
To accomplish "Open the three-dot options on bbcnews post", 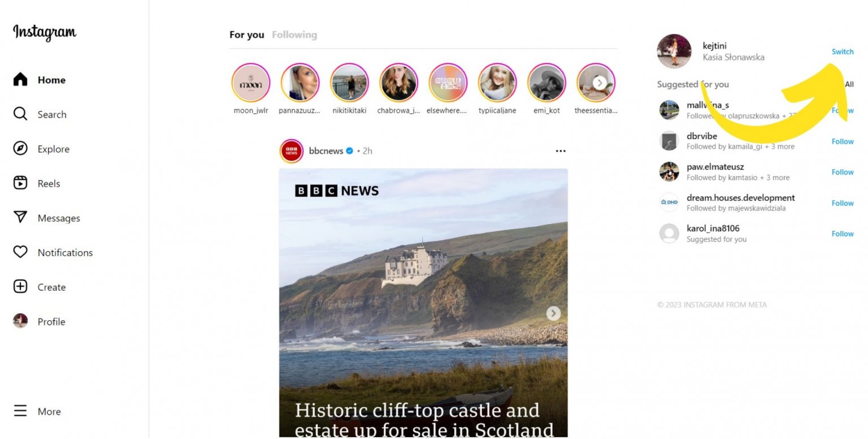I will tap(561, 151).
